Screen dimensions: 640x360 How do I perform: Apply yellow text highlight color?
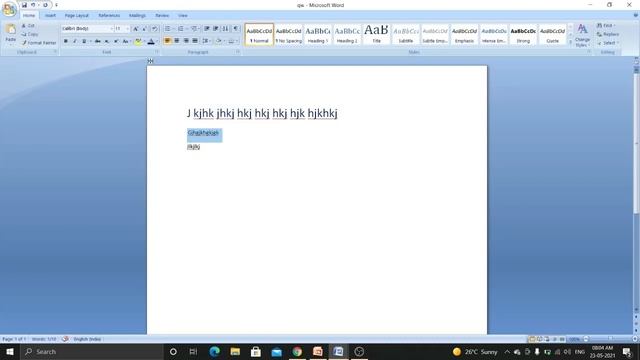click(x=138, y=41)
